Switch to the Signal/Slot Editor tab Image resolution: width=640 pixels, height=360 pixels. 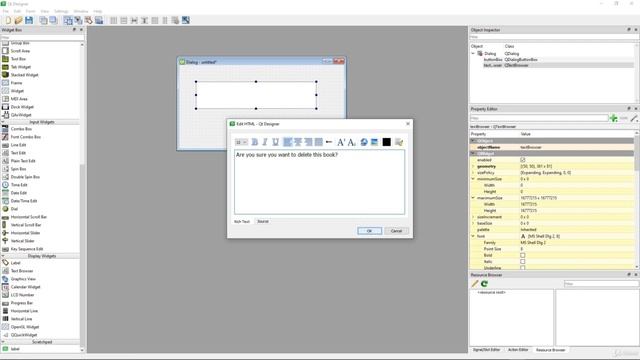tap(486, 350)
